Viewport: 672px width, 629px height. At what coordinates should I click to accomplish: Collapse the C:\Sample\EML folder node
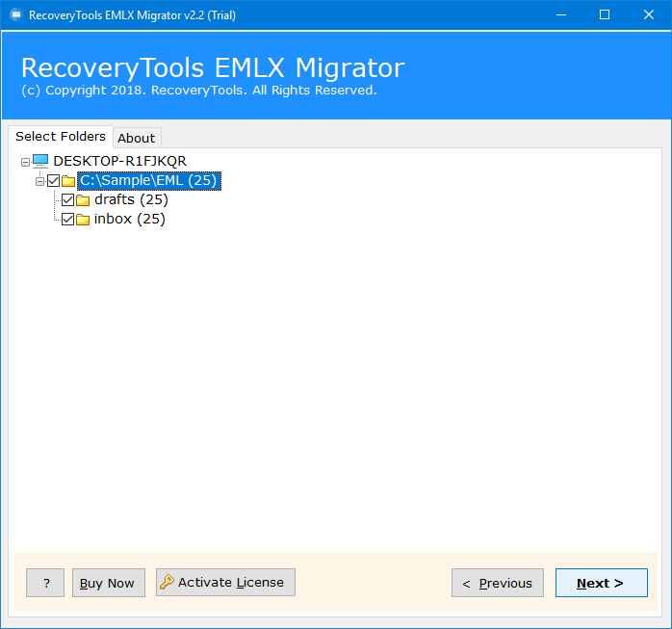click(x=39, y=181)
